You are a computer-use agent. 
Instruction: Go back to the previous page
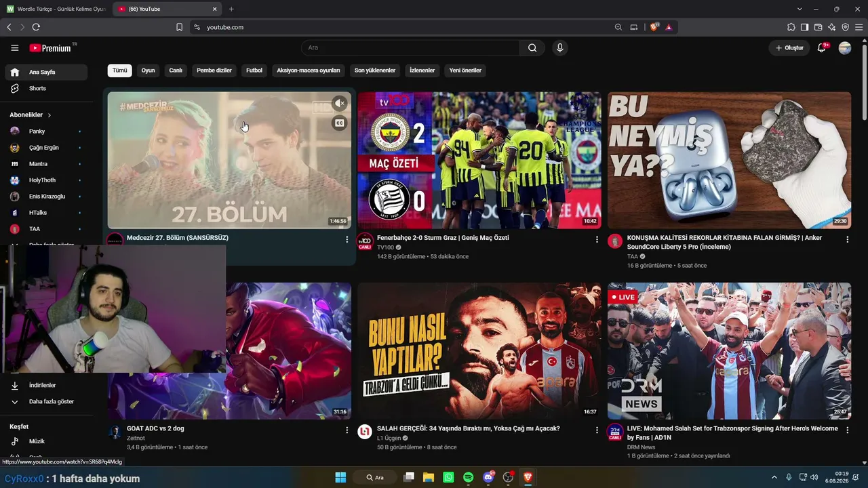[9, 27]
